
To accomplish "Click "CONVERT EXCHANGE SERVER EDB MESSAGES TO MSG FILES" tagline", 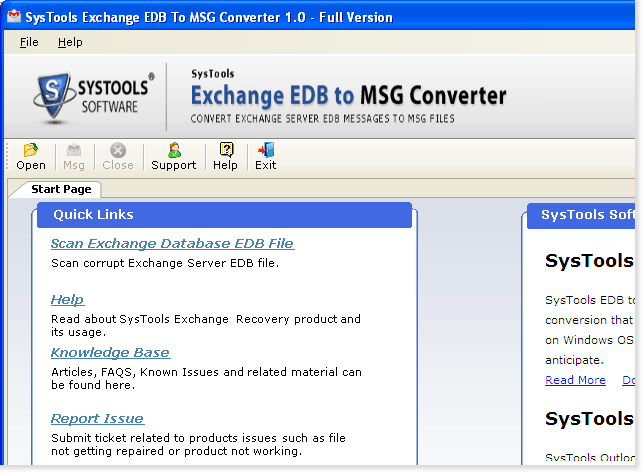I will [x=322, y=119].
